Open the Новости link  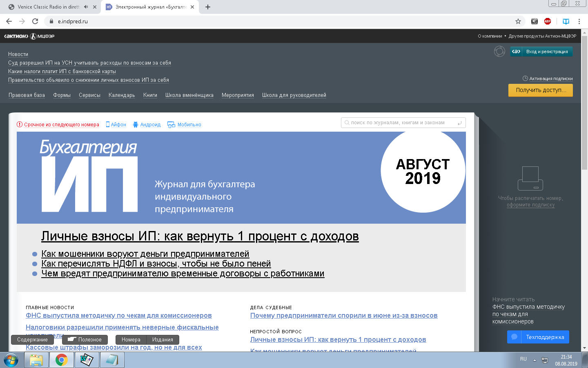[18, 54]
